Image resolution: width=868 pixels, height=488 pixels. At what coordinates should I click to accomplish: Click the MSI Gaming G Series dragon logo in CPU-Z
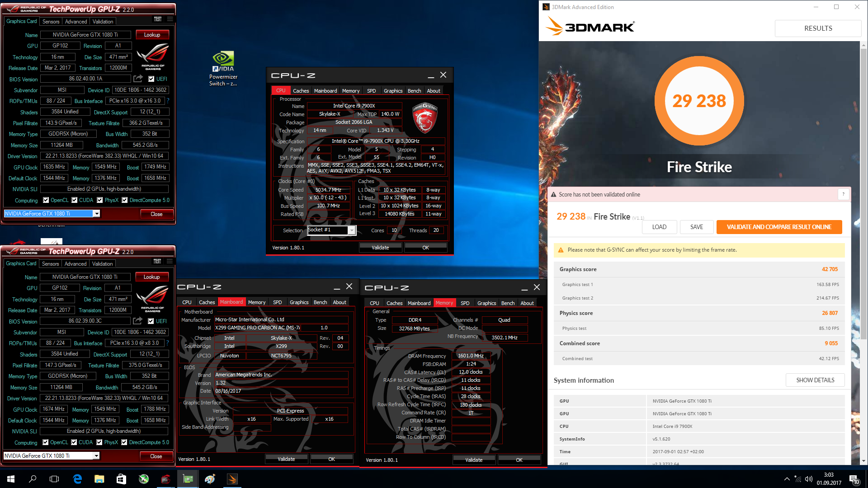(x=425, y=118)
